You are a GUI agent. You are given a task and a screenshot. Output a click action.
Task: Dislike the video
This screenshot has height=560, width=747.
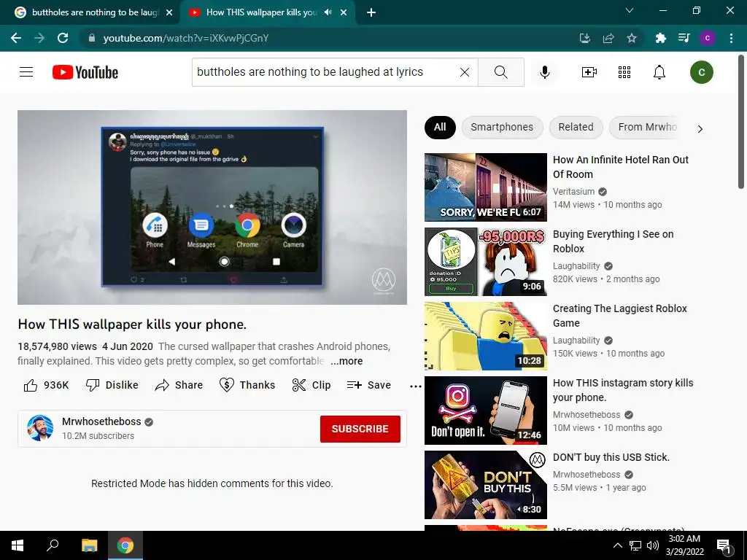pos(112,385)
